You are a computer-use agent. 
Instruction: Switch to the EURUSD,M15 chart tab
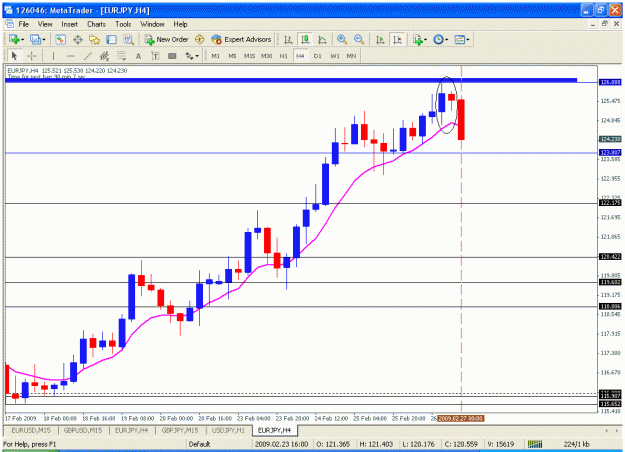pyautogui.click(x=31, y=430)
